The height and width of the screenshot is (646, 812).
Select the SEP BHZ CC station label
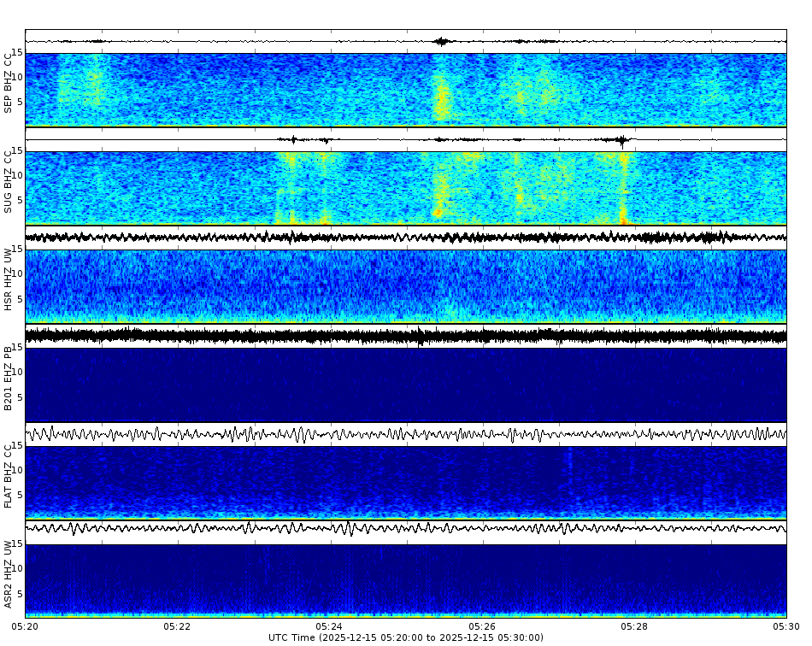coord(9,83)
